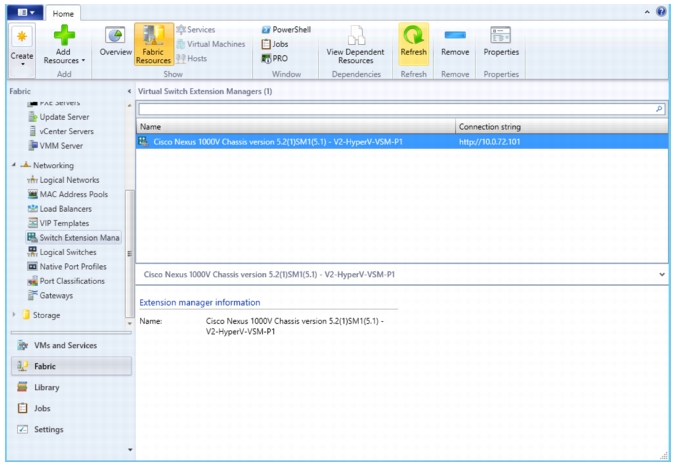Click View Dependent Resources icon
The width and height of the screenshot is (677, 466).
click(357, 35)
